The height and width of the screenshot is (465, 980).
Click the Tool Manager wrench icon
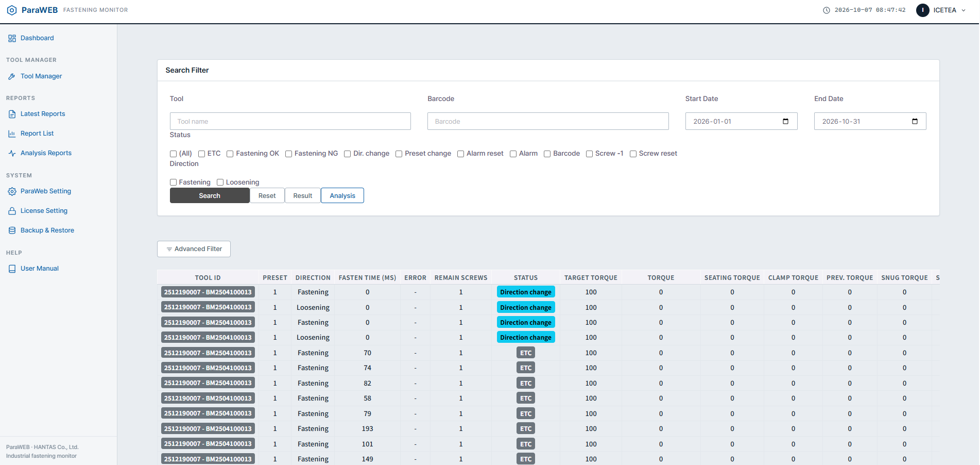(12, 76)
